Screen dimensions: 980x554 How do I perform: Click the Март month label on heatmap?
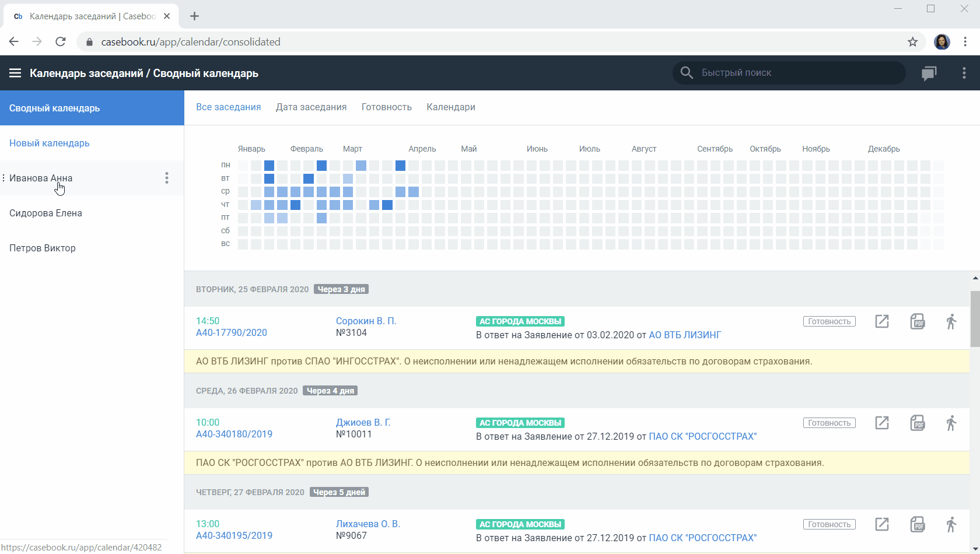coord(352,149)
